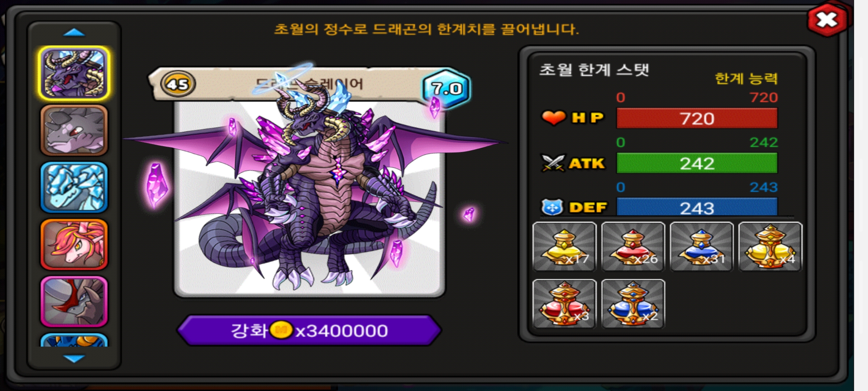The width and height of the screenshot is (868, 391).
Task: Tap the crossed swords ATK icon
Action: (x=553, y=163)
